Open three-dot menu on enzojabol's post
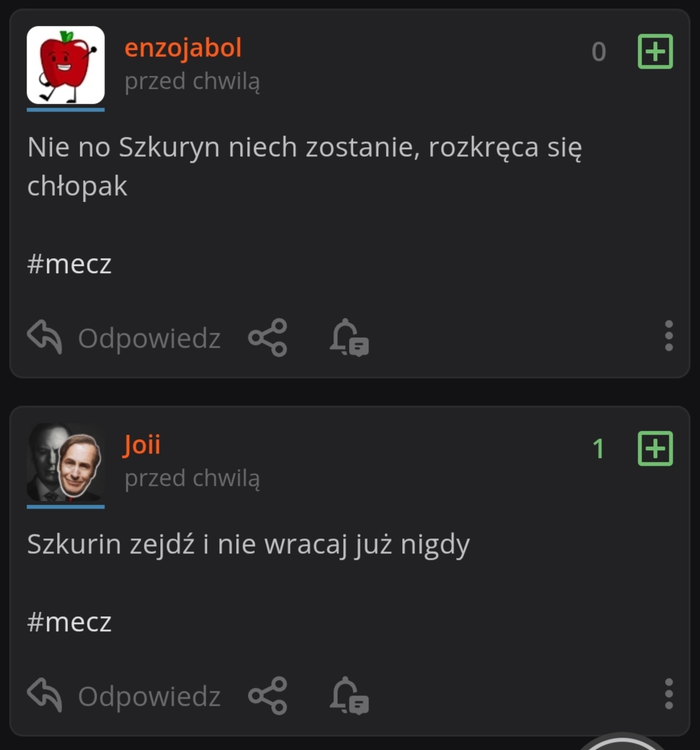 click(x=668, y=336)
